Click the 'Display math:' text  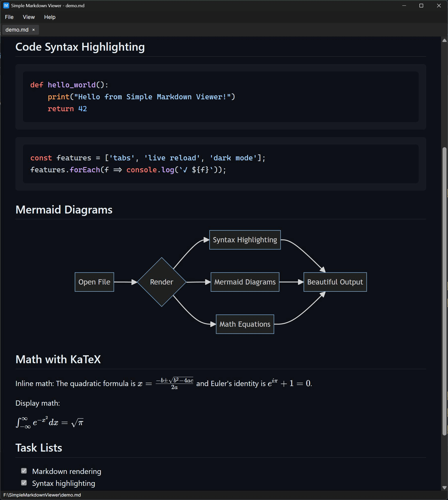pos(38,403)
